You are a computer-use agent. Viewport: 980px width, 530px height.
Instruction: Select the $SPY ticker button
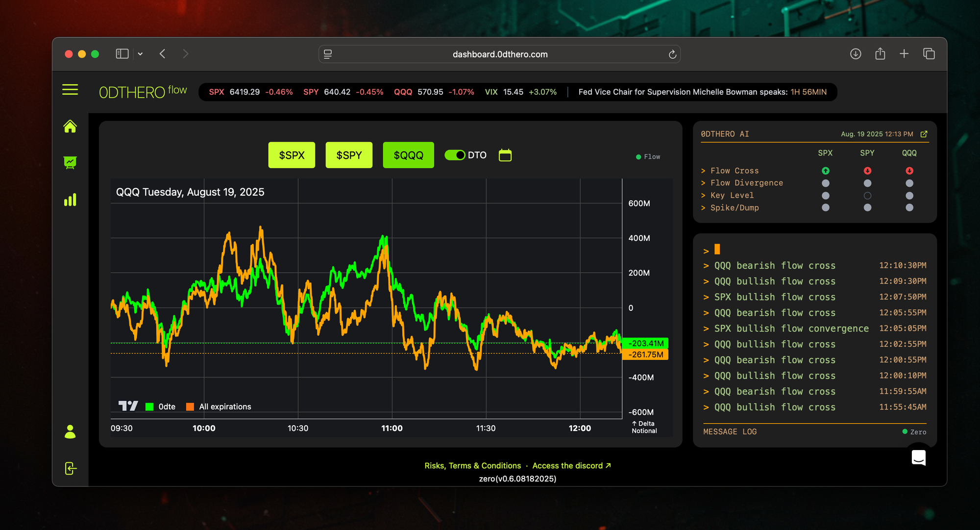349,155
